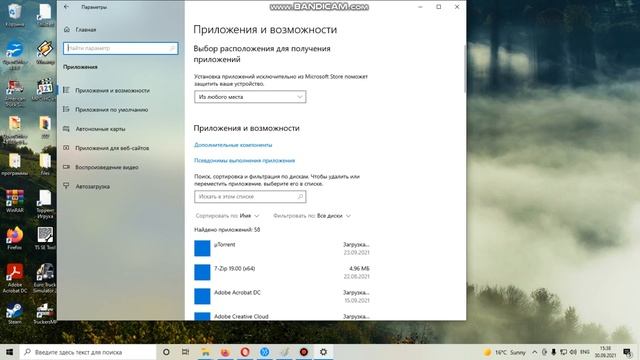Open the Files folder on desktop

45,164
